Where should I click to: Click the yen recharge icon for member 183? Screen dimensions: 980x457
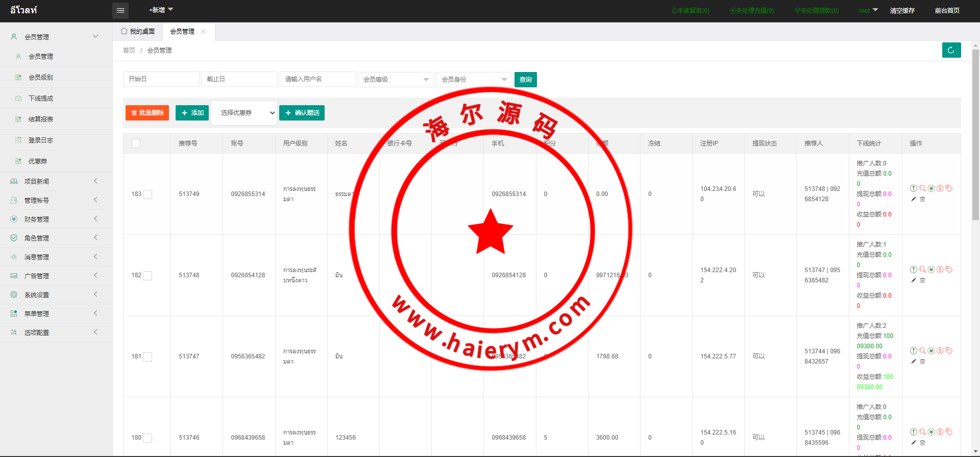(x=931, y=188)
